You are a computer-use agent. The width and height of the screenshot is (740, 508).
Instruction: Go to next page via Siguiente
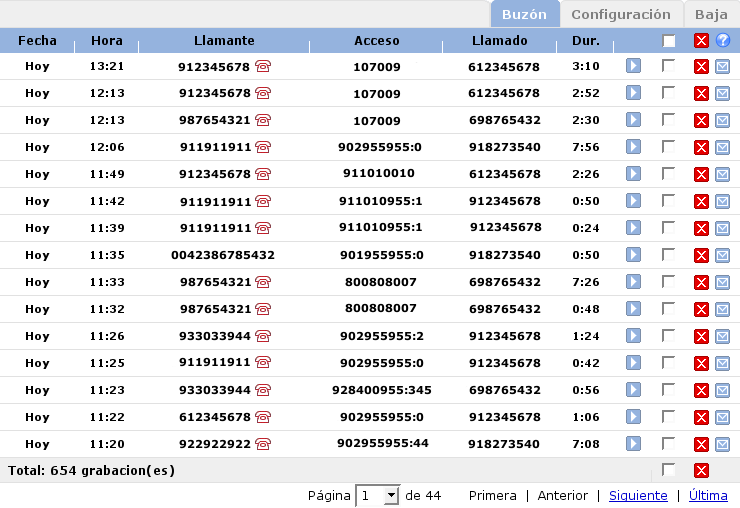click(x=637, y=496)
